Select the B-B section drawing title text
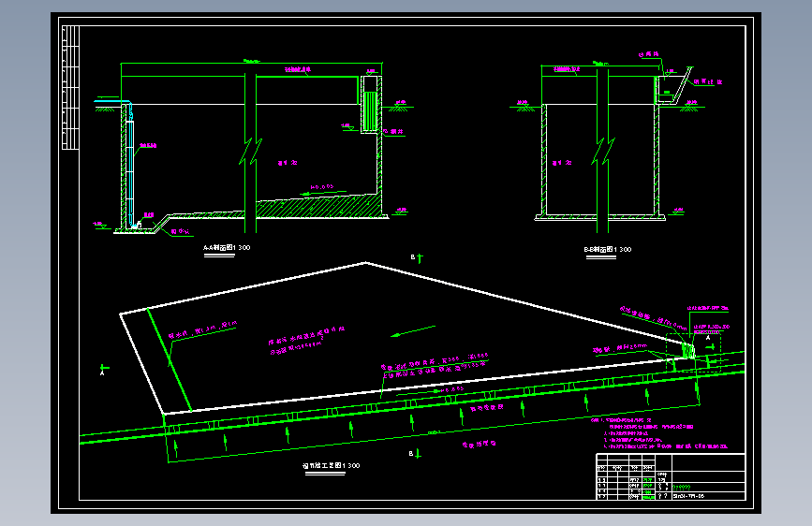The width and height of the screenshot is (812, 526). pos(608,250)
